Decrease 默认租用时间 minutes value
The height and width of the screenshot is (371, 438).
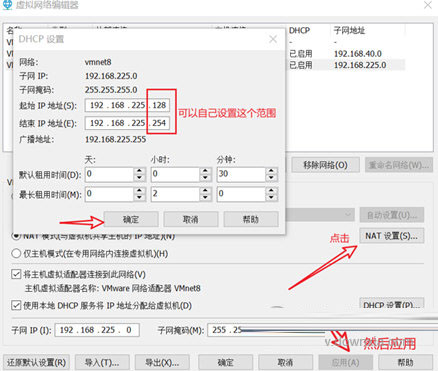271,178
